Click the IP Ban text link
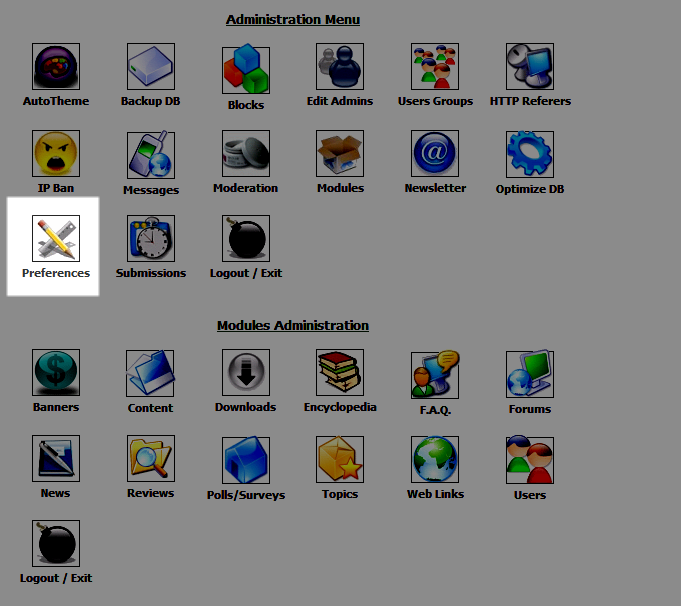The height and width of the screenshot is (606, 681). tap(56, 188)
